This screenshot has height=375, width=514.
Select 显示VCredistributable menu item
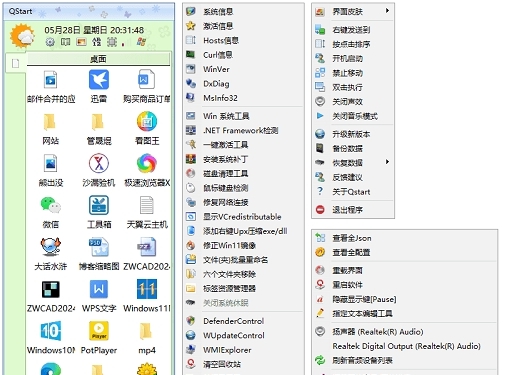point(243,217)
